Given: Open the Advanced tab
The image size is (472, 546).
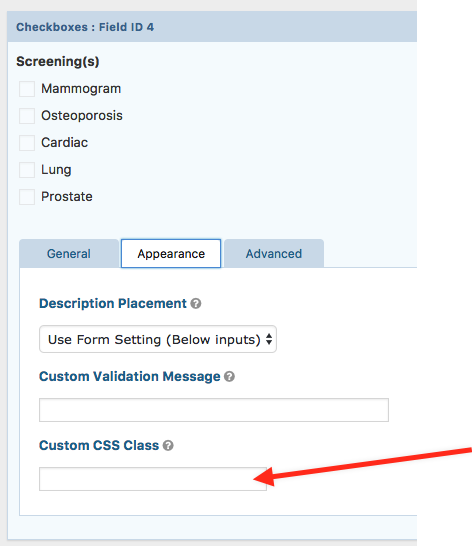Looking at the screenshot, I should 274,254.
